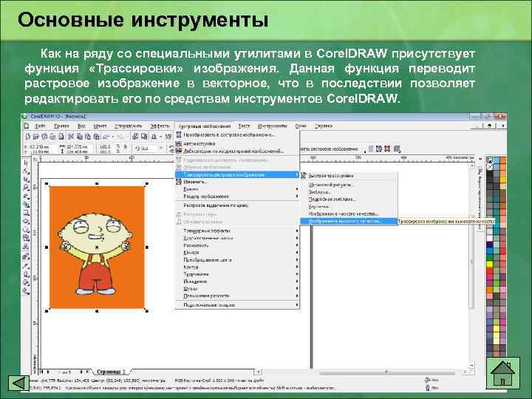This screenshot has height=399, width=532.
Task: Click the Save toolbar icon
Action: (x=44, y=137)
